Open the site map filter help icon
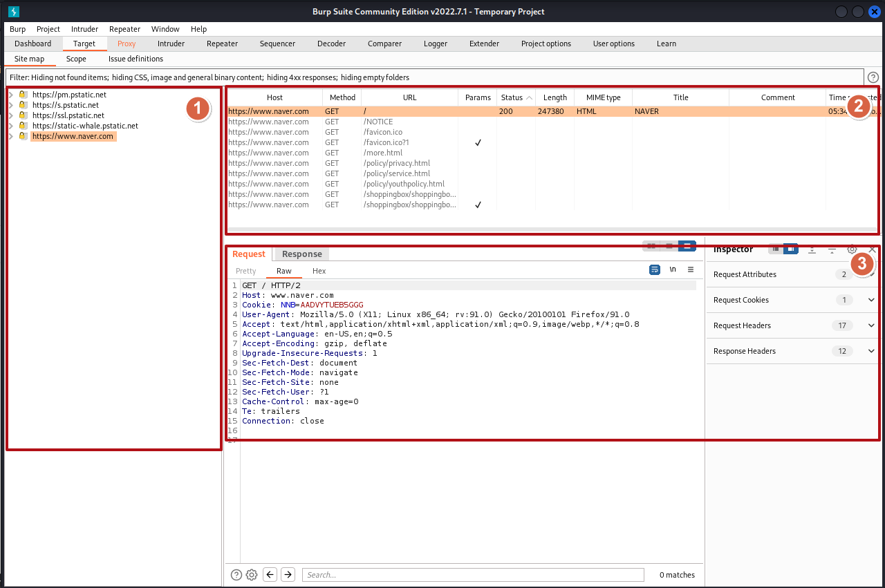The image size is (885, 588). (x=873, y=77)
